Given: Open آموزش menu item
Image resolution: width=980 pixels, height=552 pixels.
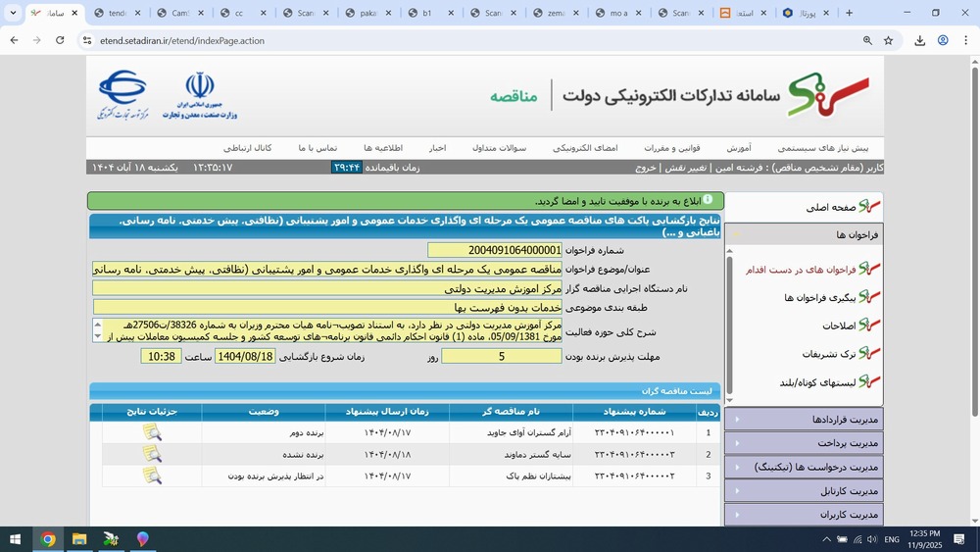Looking at the screenshot, I should click(x=738, y=148).
